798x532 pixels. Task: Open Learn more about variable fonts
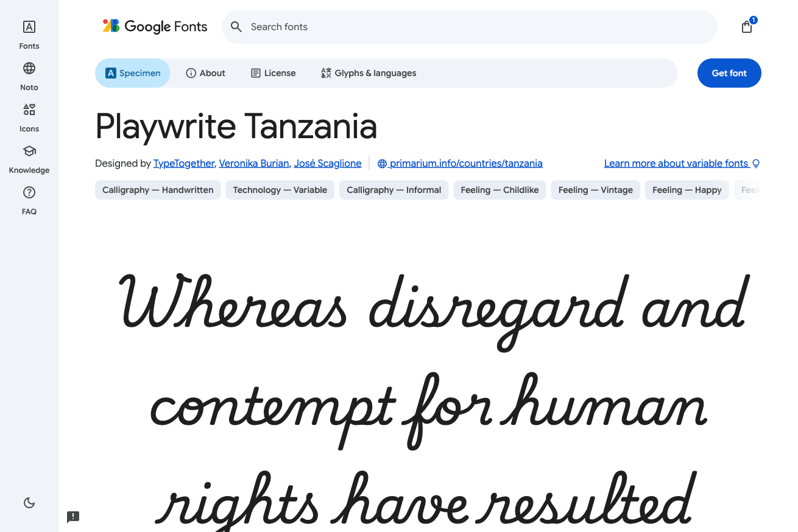[x=682, y=163]
